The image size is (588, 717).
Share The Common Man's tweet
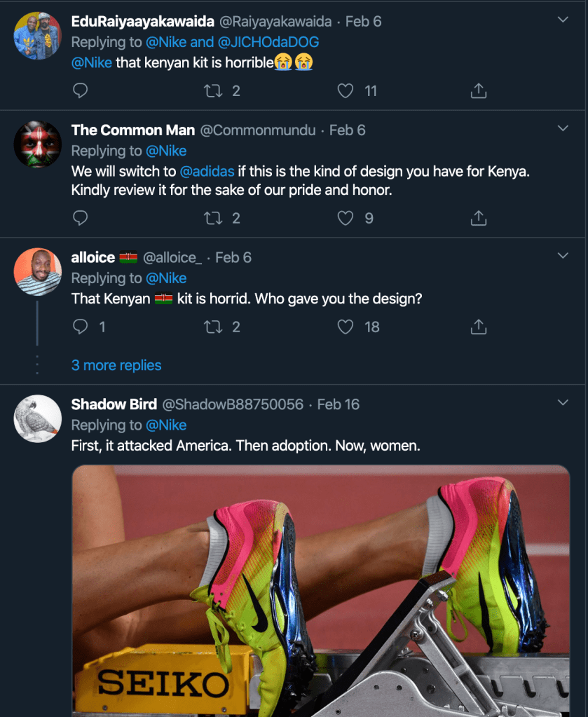tap(478, 218)
